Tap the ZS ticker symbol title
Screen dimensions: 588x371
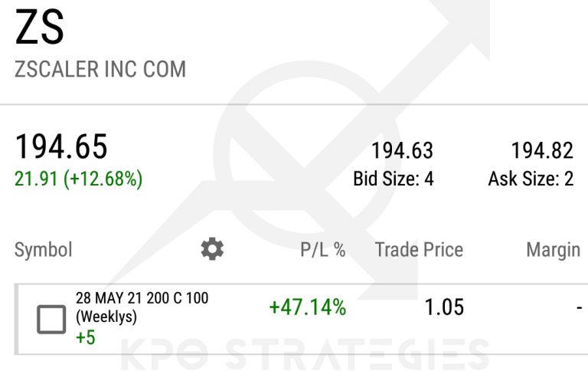coord(40,28)
